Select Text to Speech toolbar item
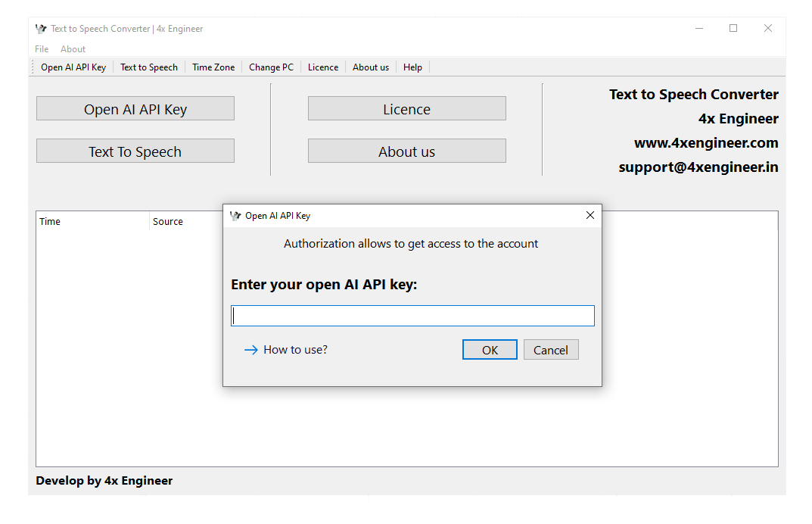Screen dimensions: 812x524 click(149, 67)
